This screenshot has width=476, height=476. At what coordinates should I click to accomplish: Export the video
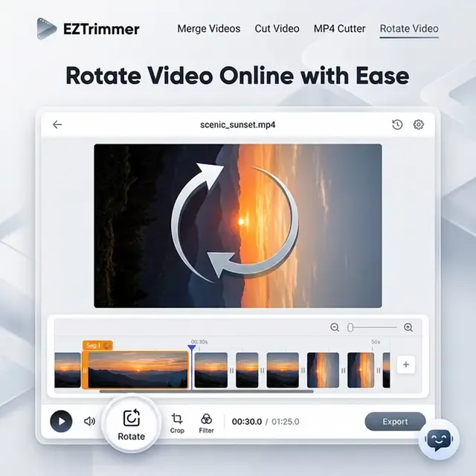[395, 422]
